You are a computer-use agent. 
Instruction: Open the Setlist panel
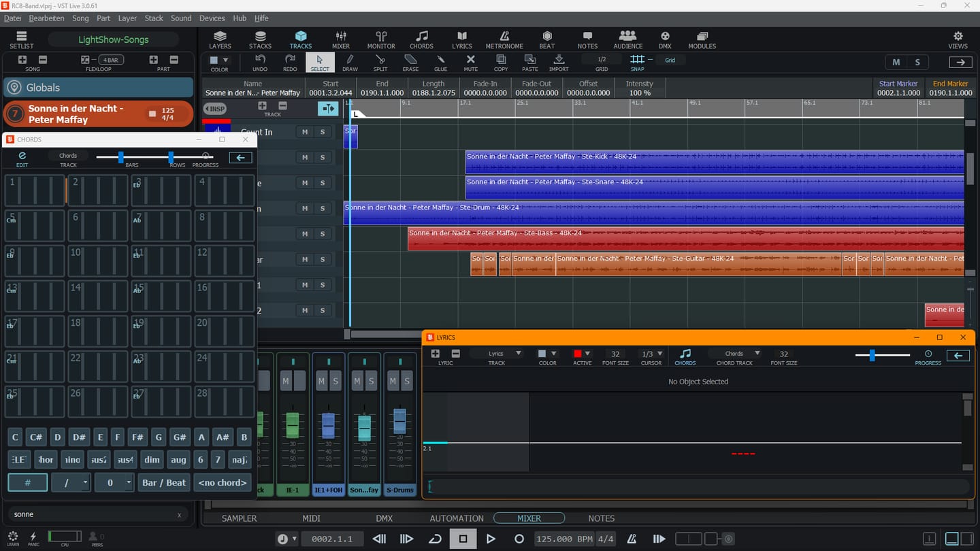point(21,39)
